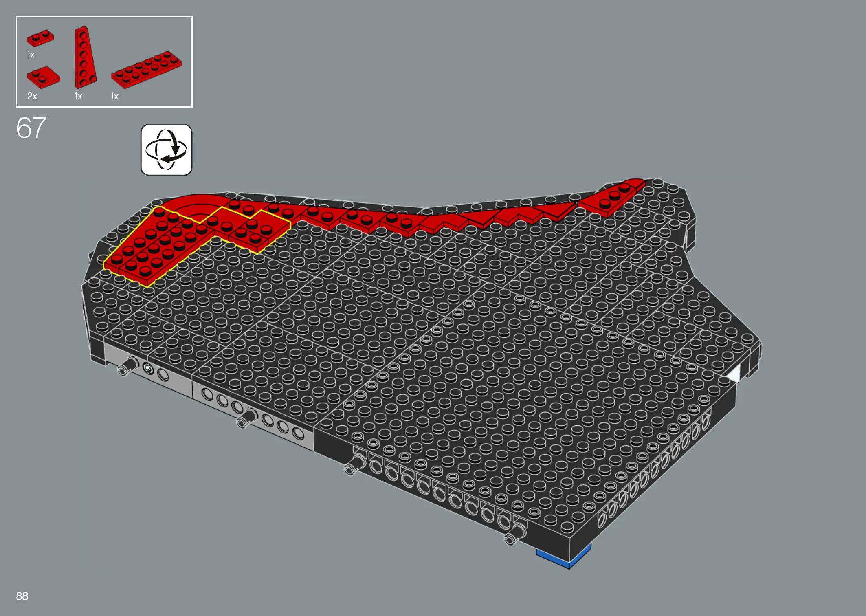
Task: Select the red wedge plate part image
Action: (85, 57)
